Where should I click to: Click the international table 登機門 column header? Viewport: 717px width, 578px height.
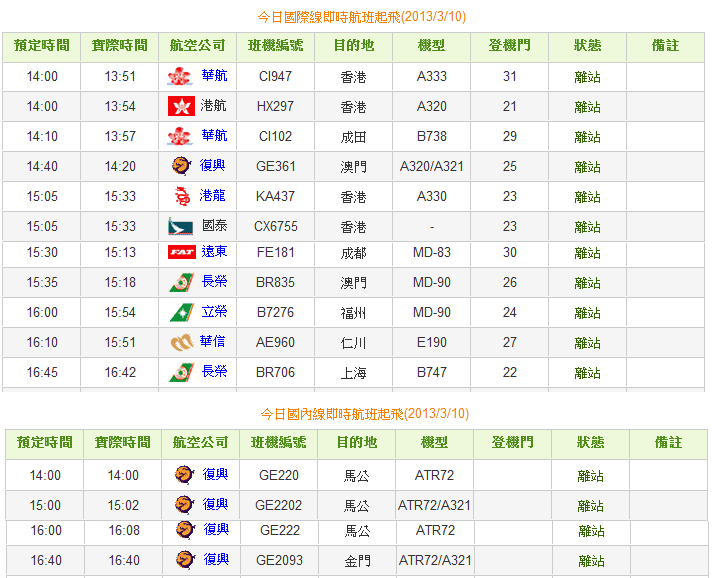click(x=509, y=47)
